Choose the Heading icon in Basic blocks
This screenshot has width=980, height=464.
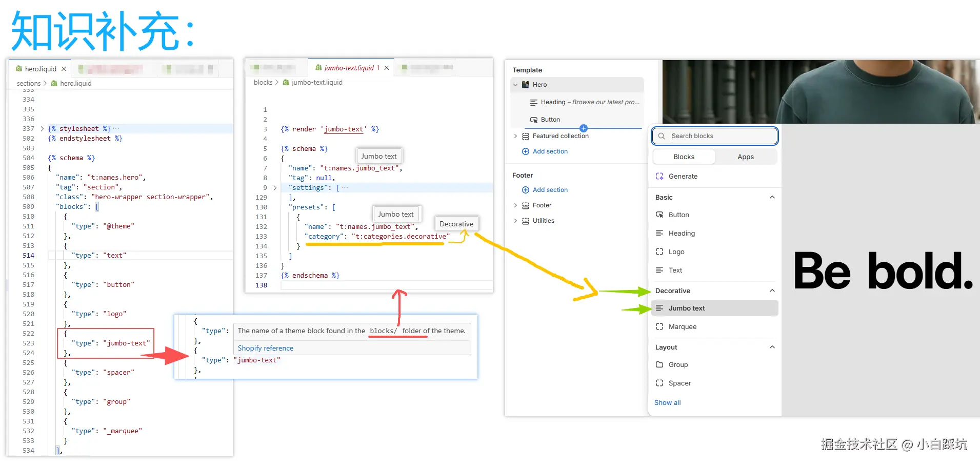(x=659, y=233)
